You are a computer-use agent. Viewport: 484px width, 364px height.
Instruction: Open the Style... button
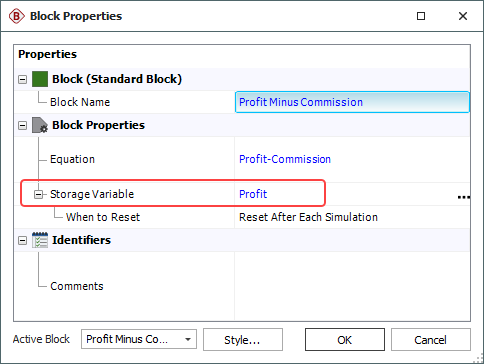click(243, 340)
